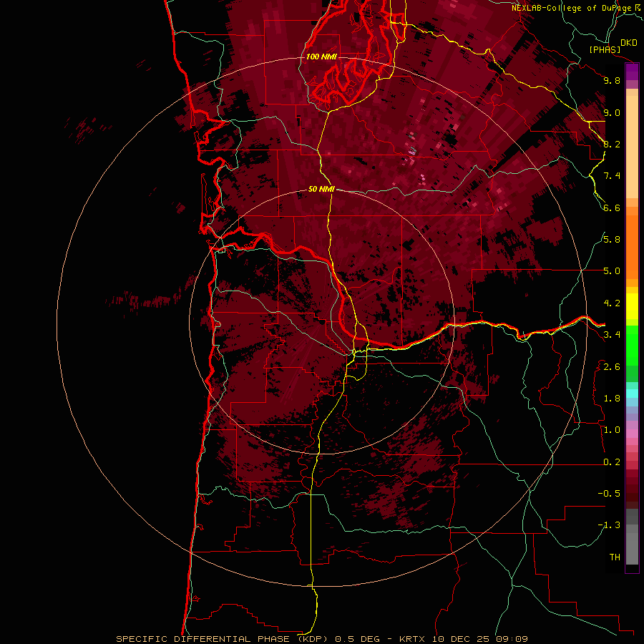Click the 1.0 value on color scale
The image size is (644, 644).
612,430
